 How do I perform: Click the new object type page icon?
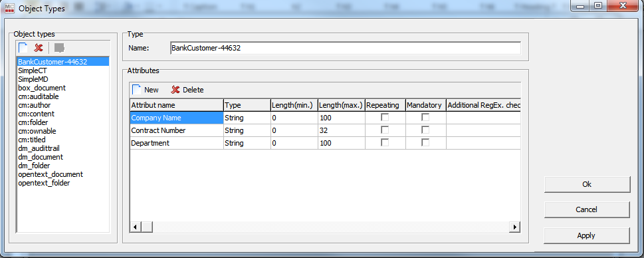(x=23, y=48)
